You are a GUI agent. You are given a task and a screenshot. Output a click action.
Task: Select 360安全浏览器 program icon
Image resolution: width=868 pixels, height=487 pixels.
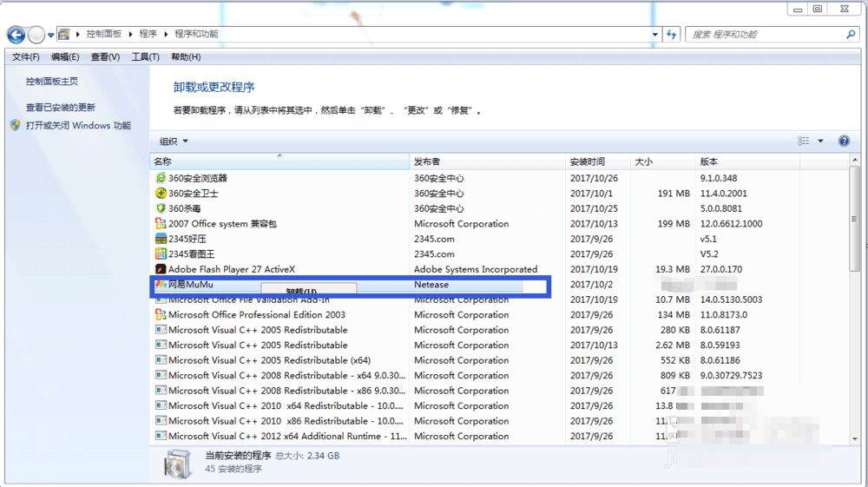(161, 178)
